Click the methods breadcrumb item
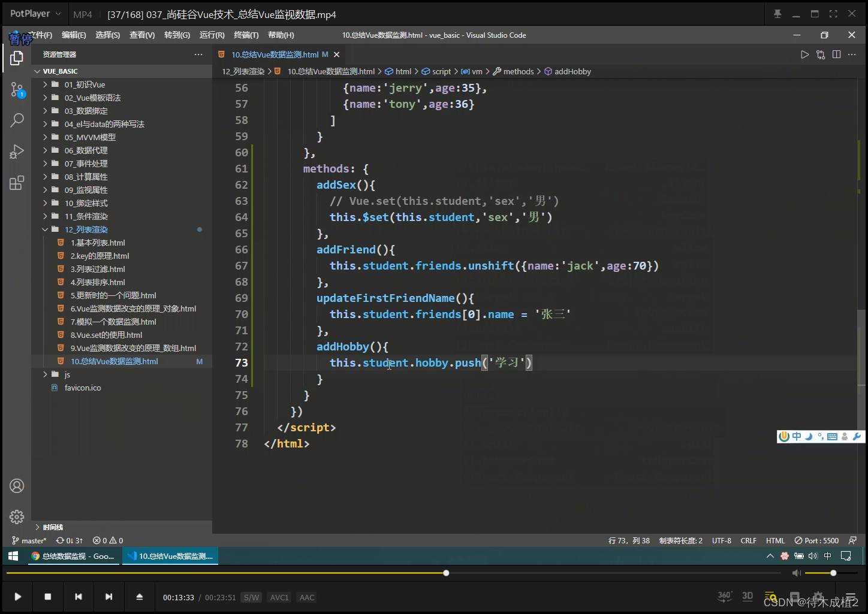 tap(518, 71)
